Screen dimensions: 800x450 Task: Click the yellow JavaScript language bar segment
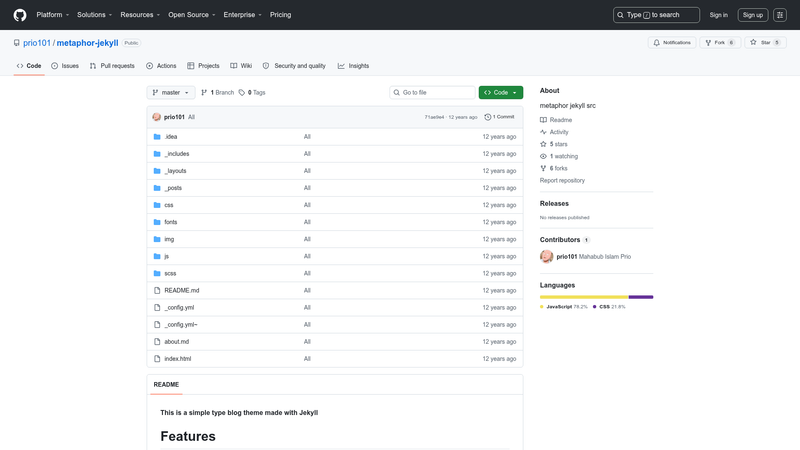[584, 297]
